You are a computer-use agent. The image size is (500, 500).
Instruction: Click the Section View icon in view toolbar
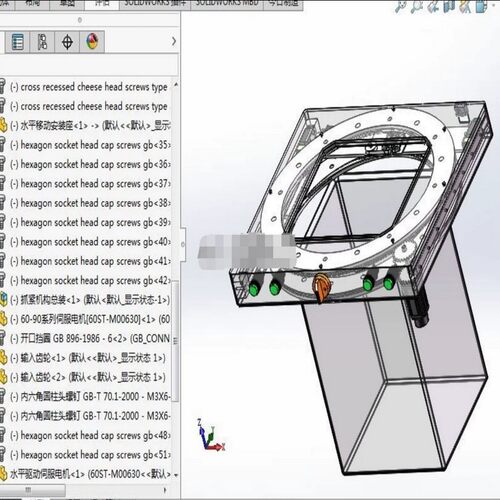pos(449,7)
